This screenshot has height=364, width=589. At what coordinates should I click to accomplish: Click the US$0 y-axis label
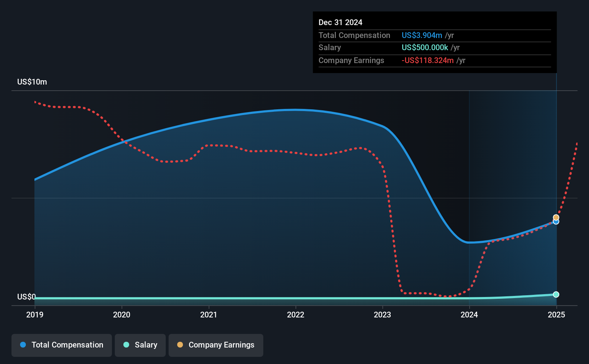click(27, 297)
